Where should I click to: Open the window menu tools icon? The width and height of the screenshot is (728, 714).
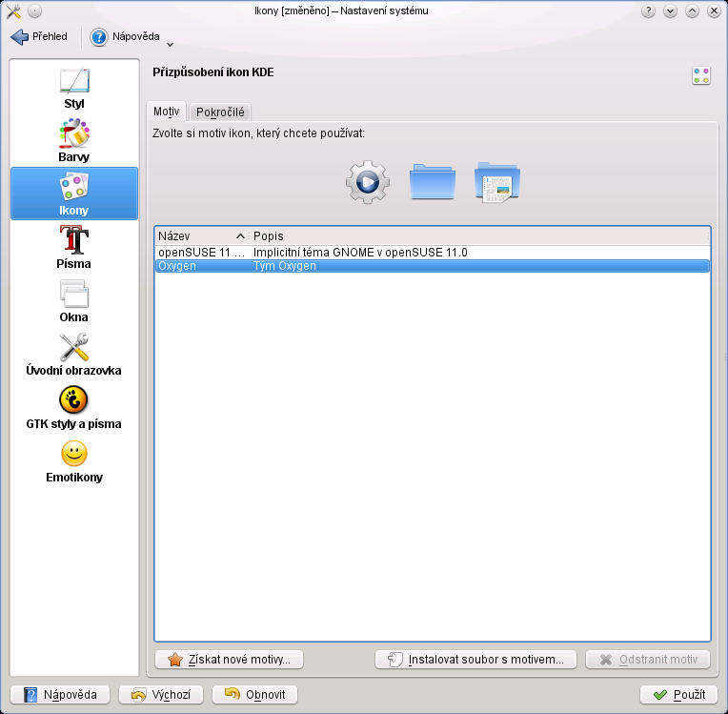(x=13, y=11)
